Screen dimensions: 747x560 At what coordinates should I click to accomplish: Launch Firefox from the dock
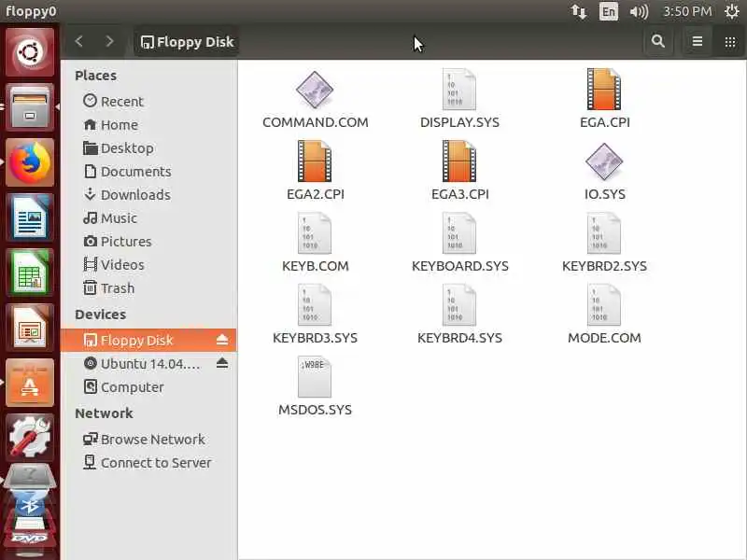(30, 162)
